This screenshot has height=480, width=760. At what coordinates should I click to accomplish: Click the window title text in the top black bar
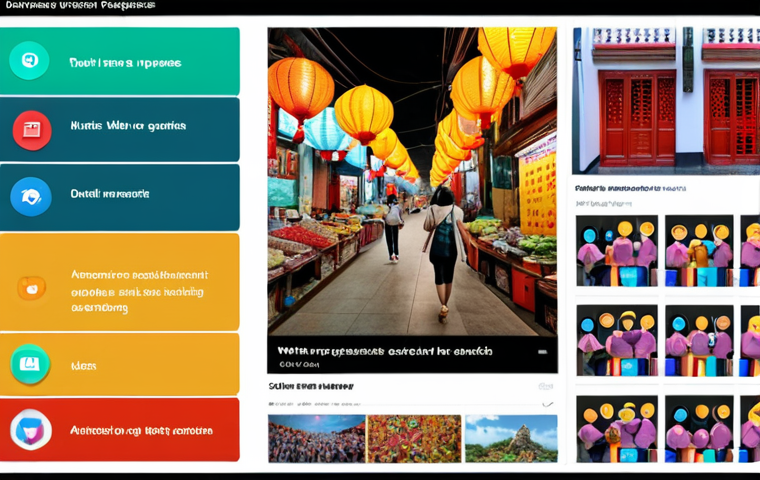click(80, 5)
